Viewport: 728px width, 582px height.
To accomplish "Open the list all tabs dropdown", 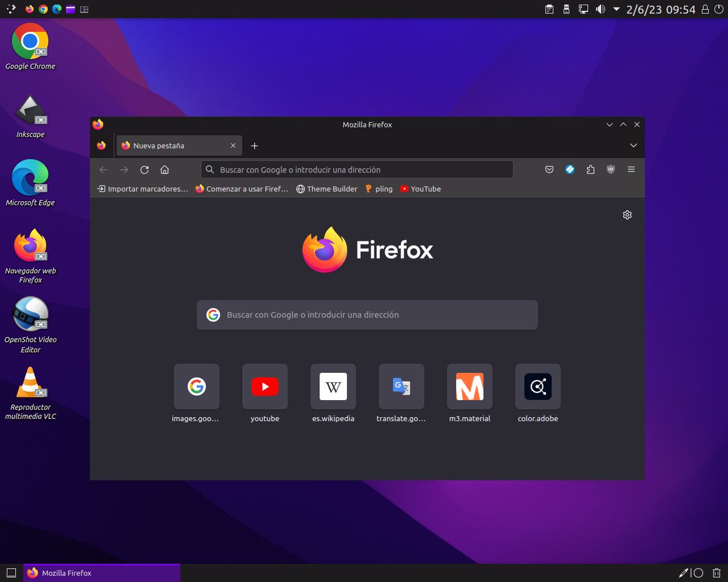I will tap(633, 145).
